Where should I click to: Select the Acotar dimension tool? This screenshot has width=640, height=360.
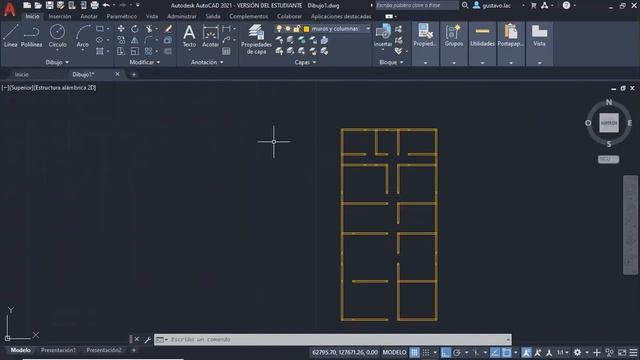pos(211,36)
